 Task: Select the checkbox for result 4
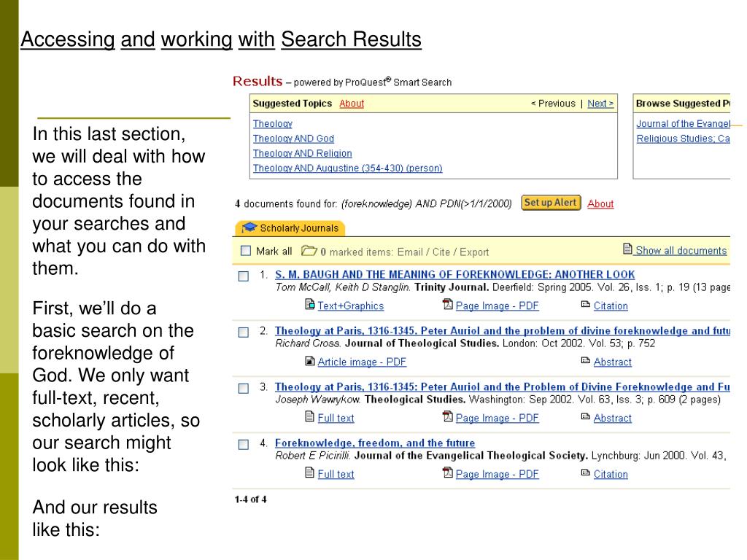pos(244,444)
